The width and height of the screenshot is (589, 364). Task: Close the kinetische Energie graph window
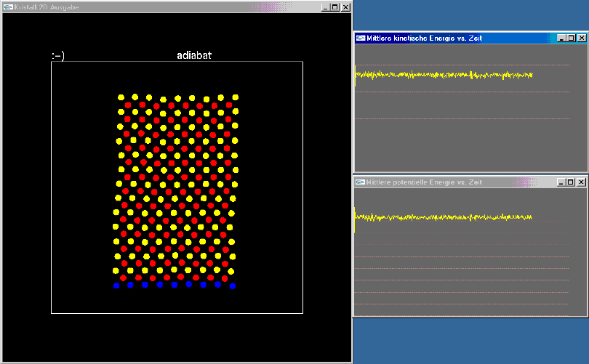[x=582, y=39]
